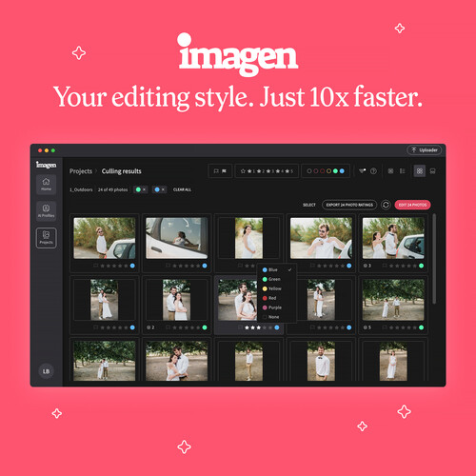
Task: Filter photos by 4 star rating
Action: click(x=279, y=171)
